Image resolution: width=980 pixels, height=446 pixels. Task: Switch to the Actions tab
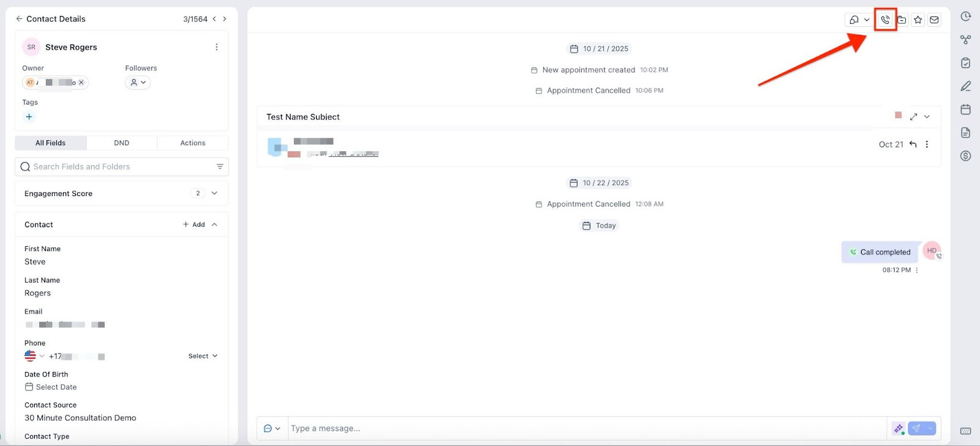click(192, 143)
